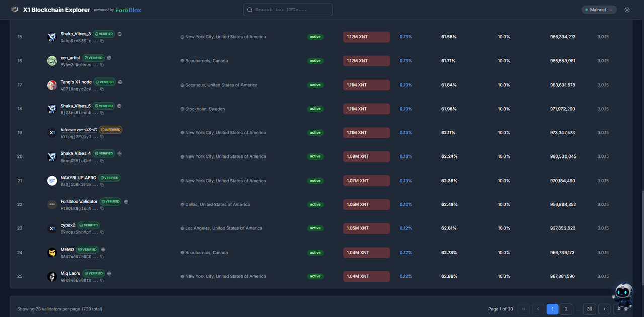Image resolution: width=644 pixels, height=317 pixels.
Task: Copy cypax2 validator address
Action: click(x=102, y=232)
